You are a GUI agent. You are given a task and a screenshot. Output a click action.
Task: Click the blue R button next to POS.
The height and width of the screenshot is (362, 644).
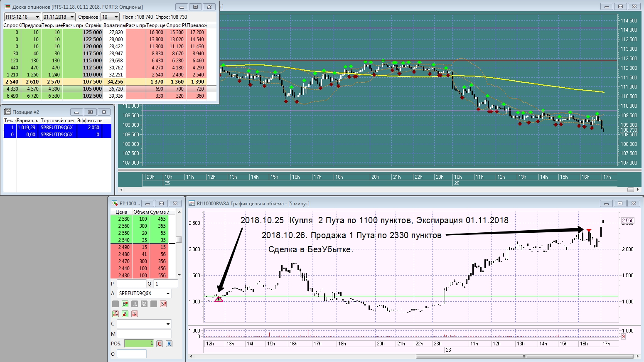(169, 344)
